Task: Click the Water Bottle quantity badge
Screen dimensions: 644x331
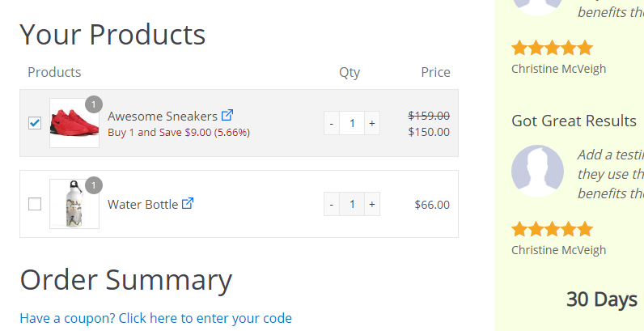Action: (x=94, y=185)
